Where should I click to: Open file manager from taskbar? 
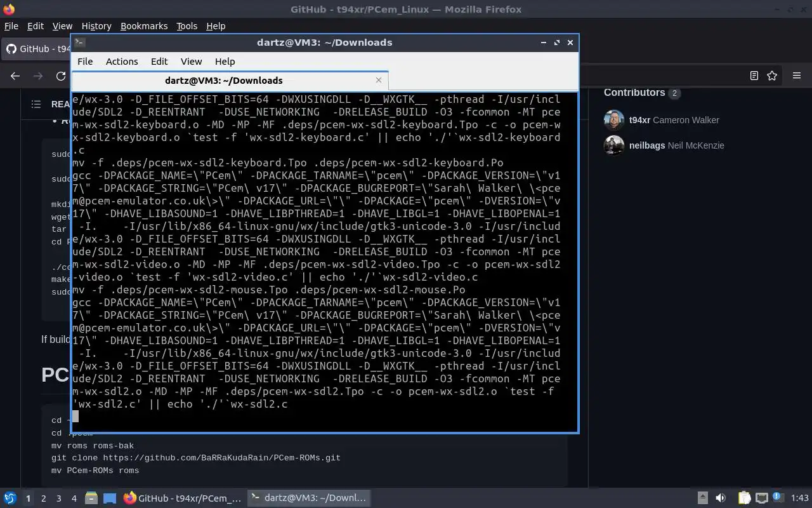[x=91, y=498]
